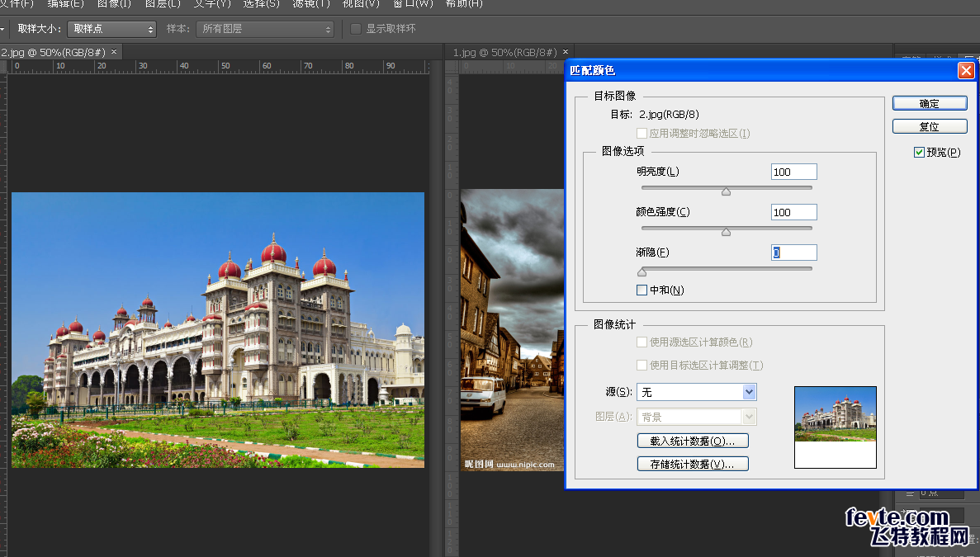Open the 图层(L) menu

pos(163,4)
